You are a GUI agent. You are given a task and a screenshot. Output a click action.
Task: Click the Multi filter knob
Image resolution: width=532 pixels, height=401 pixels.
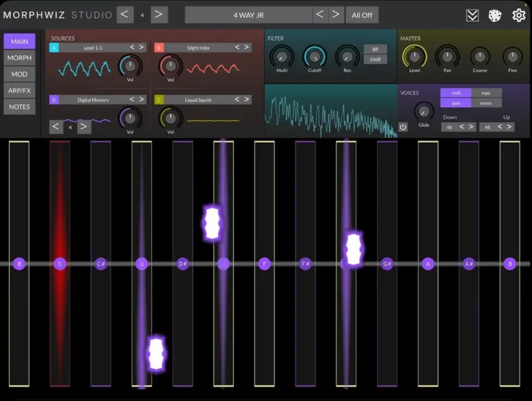tap(281, 56)
